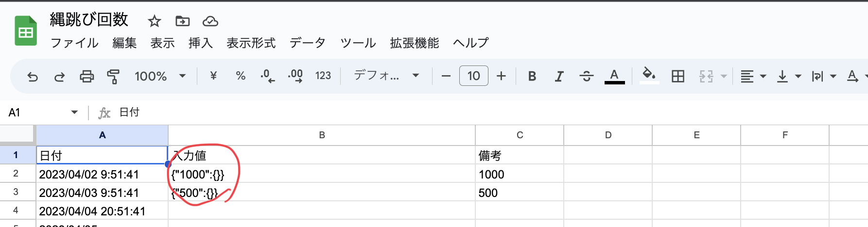Open the 拡張機能 menu
The image size is (868, 227).
pyautogui.click(x=414, y=43)
